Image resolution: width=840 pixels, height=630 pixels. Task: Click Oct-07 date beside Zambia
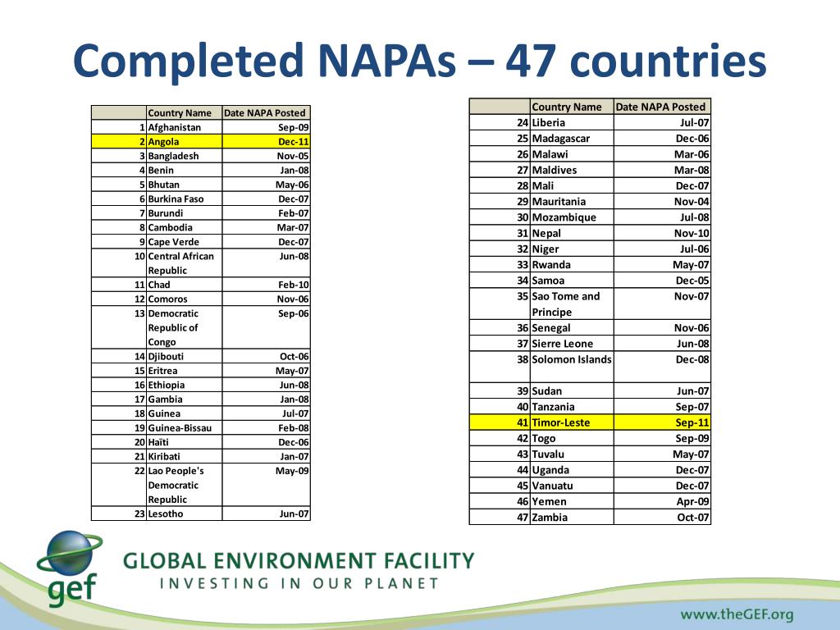click(662, 518)
